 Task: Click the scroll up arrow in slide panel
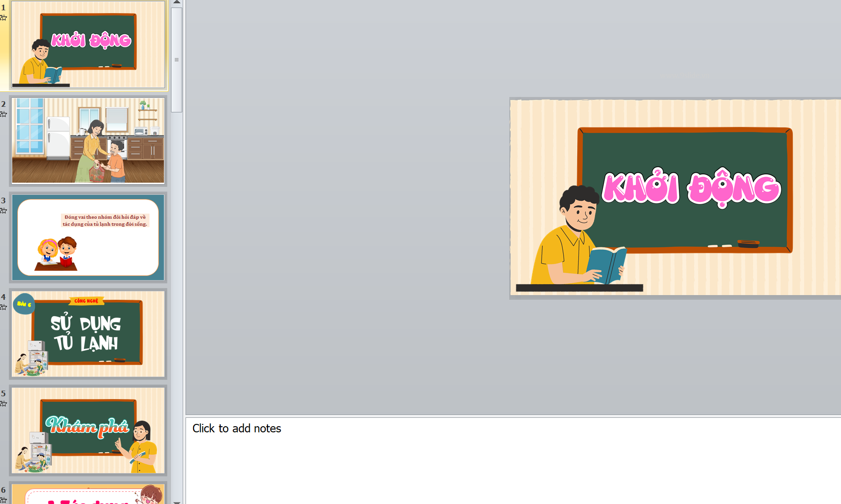(177, 2)
